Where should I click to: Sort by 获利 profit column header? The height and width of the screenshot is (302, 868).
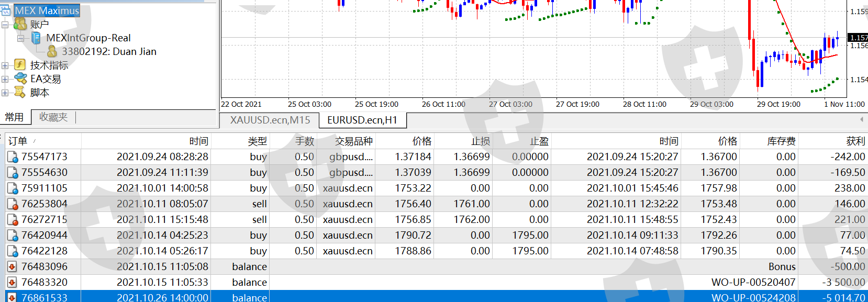click(x=855, y=141)
